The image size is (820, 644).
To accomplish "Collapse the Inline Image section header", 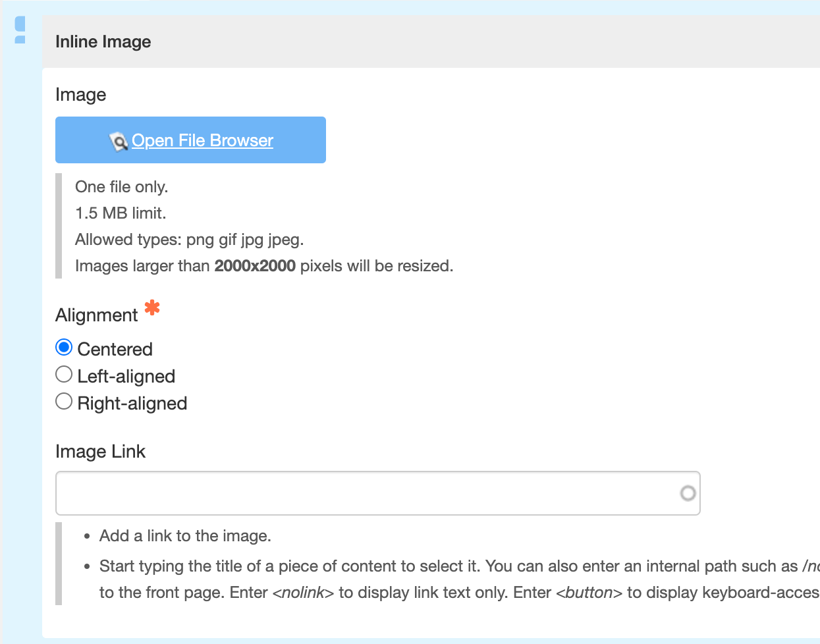I will coord(103,41).
